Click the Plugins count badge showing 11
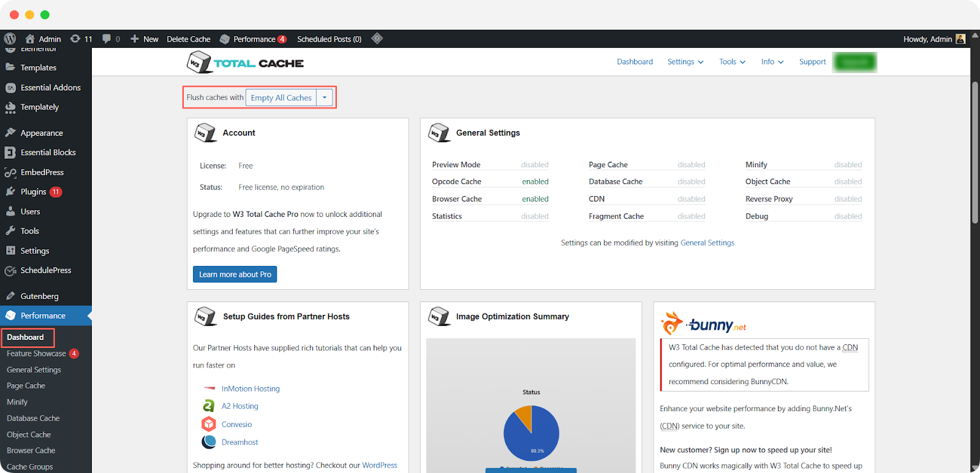 coord(56,192)
